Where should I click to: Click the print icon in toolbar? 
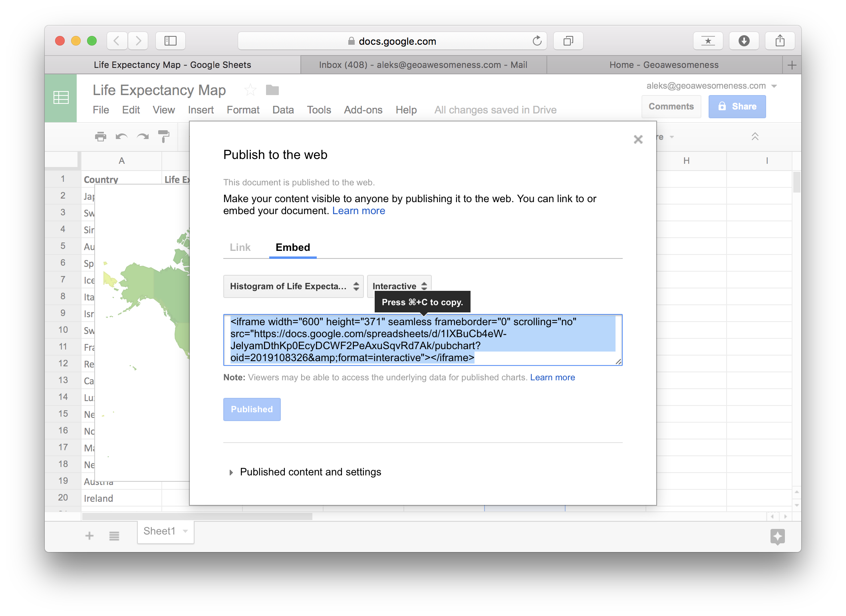click(101, 137)
